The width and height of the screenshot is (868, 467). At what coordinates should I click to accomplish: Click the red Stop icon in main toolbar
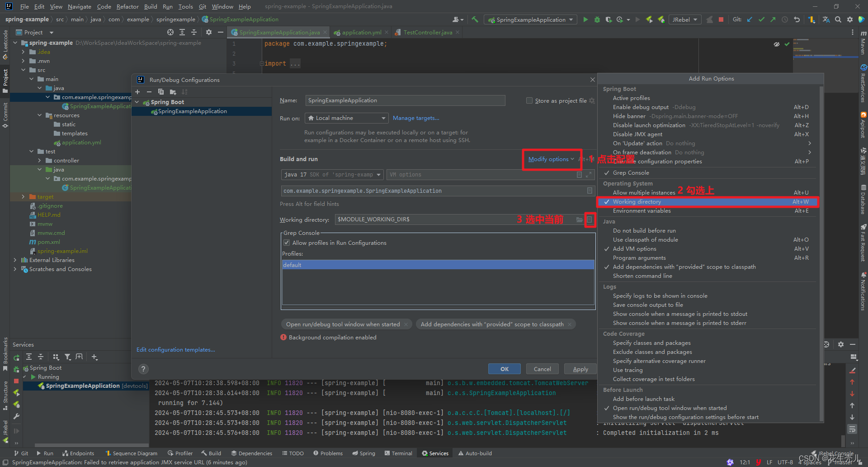tap(721, 19)
